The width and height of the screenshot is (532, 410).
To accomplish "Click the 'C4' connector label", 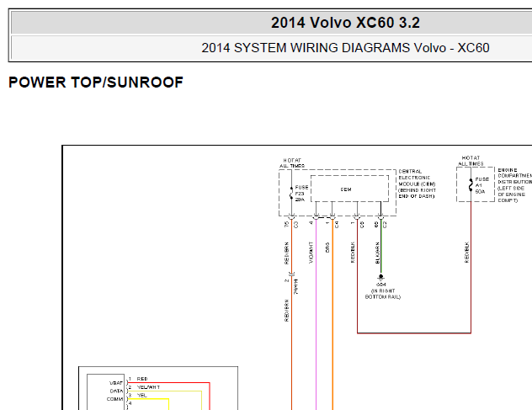I will [337, 225].
